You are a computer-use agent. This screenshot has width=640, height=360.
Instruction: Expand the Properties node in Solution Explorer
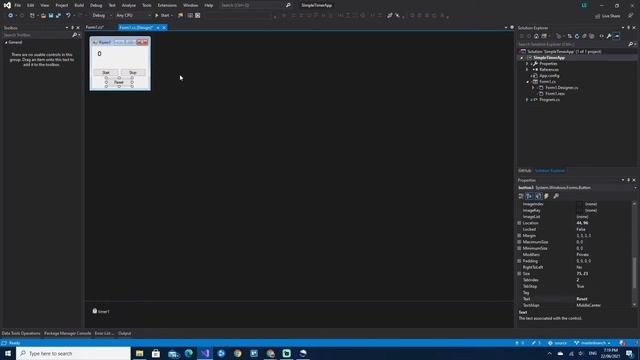(x=527, y=64)
